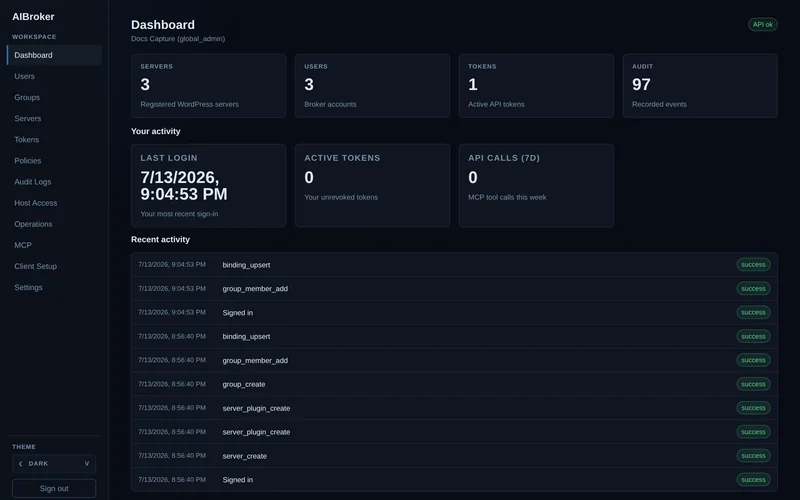Click the AIBroker logo title
The width and height of the screenshot is (800, 500).
tap(33, 17)
